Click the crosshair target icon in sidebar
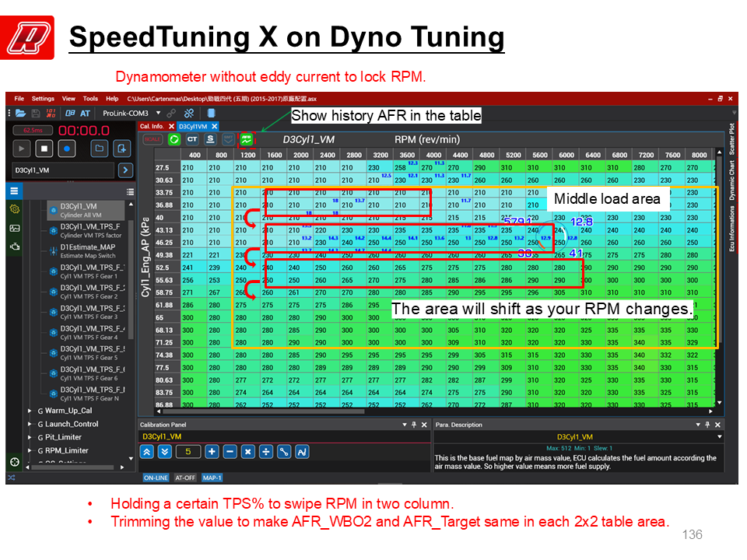Viewport: 747px width, 560px height. [x=15, y=461]
